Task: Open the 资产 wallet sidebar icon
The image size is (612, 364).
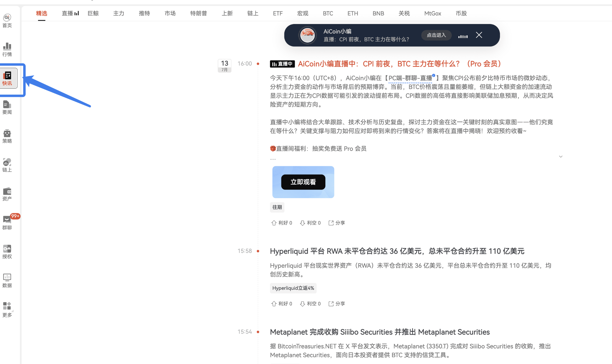Action: click(7, 194)
